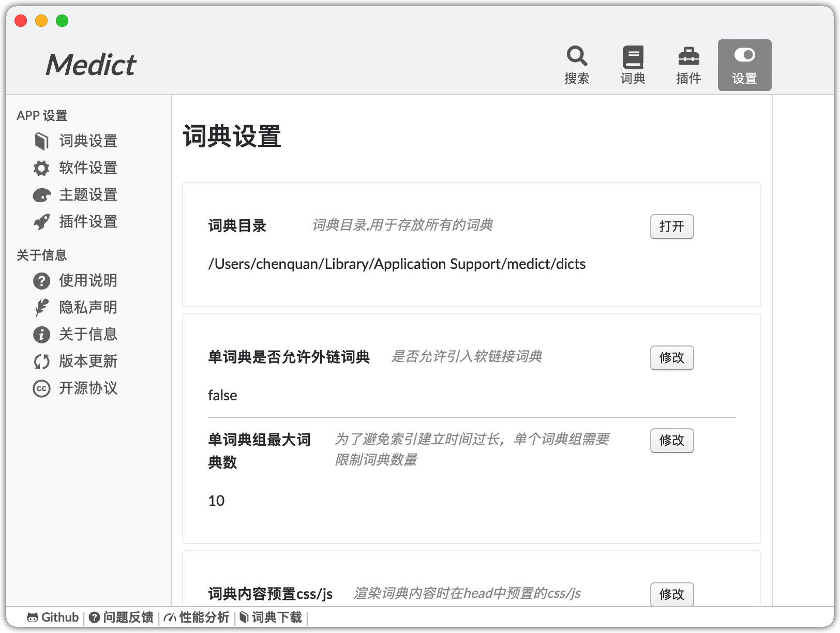Open 软件设置 in the sidebar
The height and width of the screenshot is (633, 840).
[88, 168]
